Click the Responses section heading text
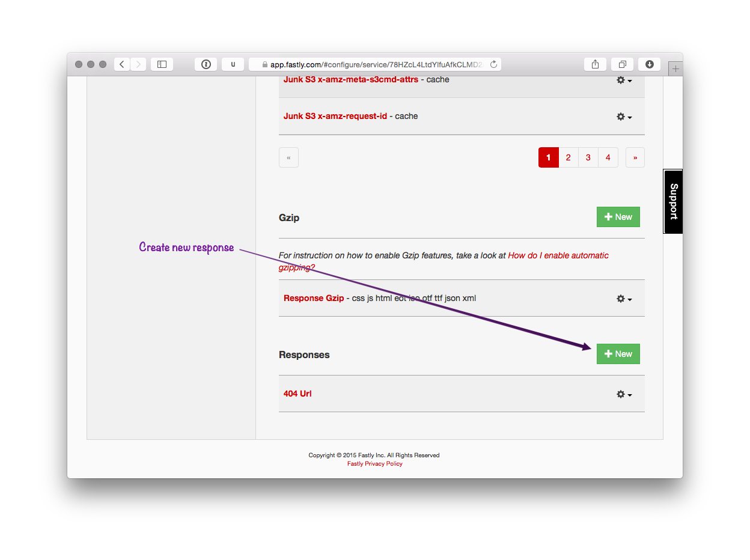Image resolution: width=750 pixels, height=560 pixels. pyautogui.click(x=304, y=355)
